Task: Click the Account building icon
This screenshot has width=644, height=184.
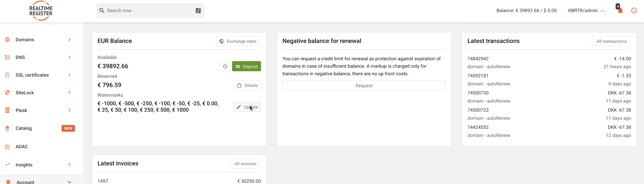Action: 8,182
